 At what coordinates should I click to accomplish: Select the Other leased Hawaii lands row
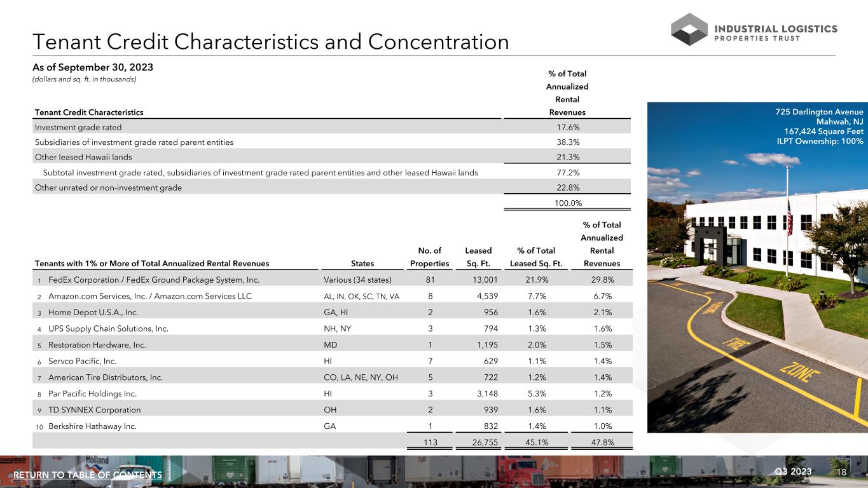pyautogui.click(x=83, y=157)
